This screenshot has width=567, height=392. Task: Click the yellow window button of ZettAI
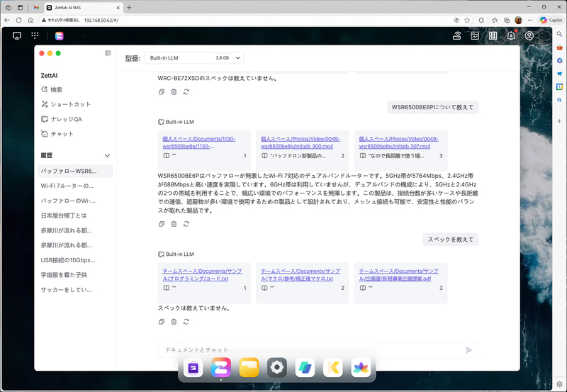click(50, 53)
